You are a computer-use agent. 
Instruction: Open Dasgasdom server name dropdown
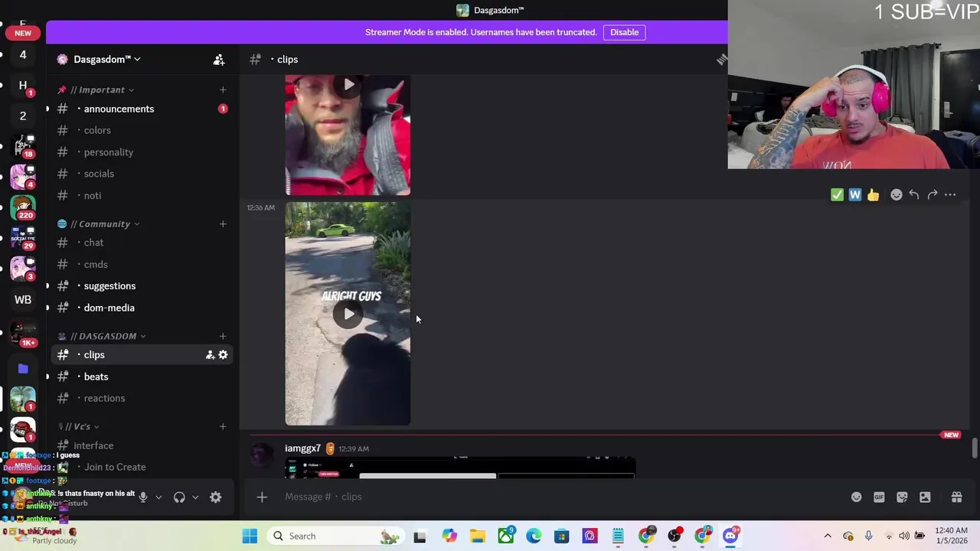point(106,59)
